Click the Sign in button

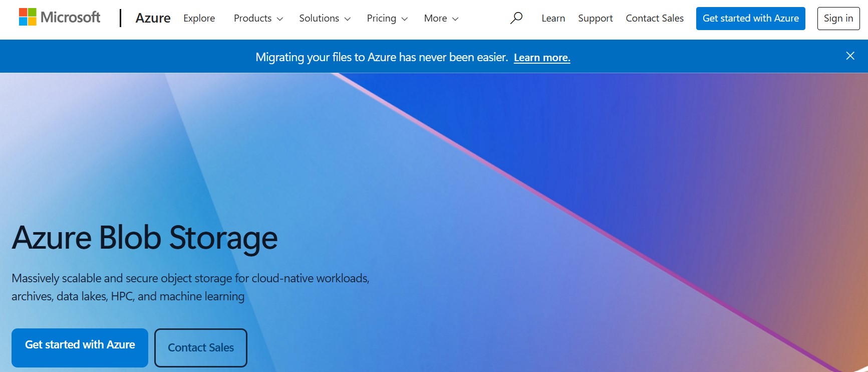point(838,19)
